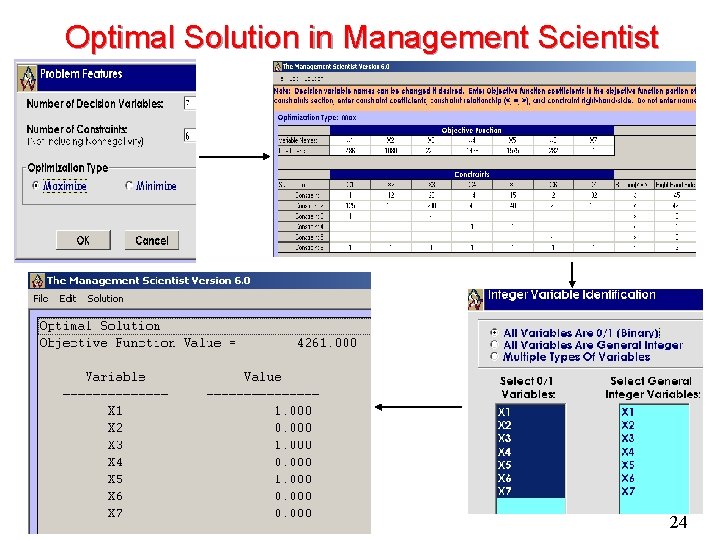Open the File menu in solution window
This screenshot has height=540, width=720.
(40, 298)
